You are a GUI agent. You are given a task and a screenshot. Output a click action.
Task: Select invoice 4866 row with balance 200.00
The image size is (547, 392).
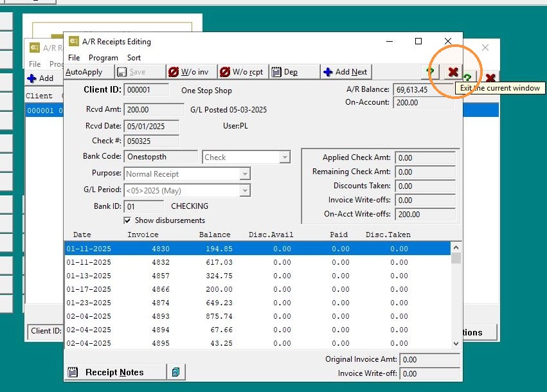pos(258,289)
